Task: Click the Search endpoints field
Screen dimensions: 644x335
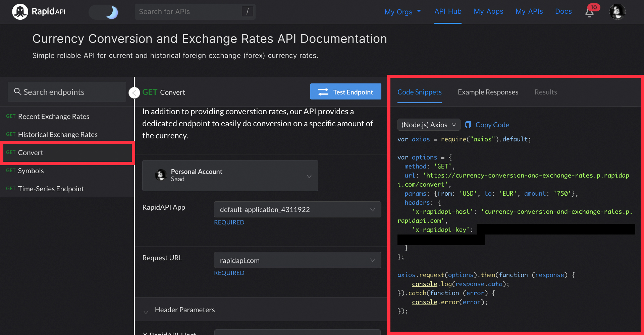Action: 67,92
